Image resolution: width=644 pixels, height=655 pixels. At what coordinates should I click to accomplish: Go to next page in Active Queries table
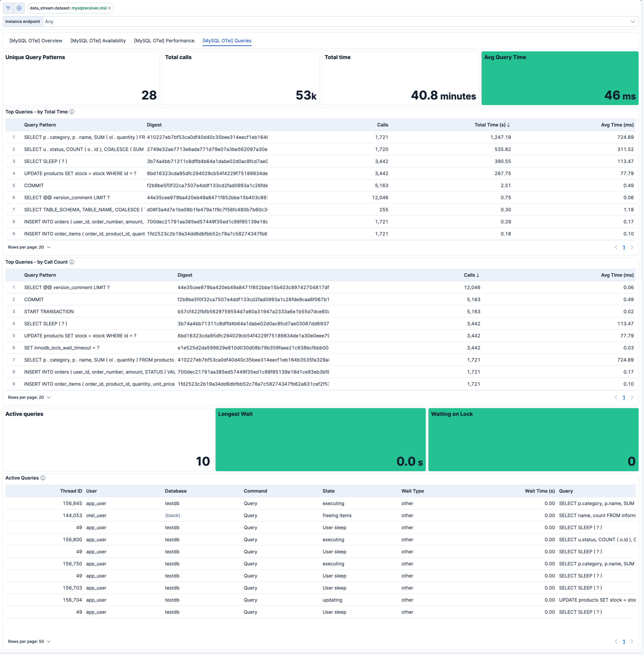tap(632, 642)
